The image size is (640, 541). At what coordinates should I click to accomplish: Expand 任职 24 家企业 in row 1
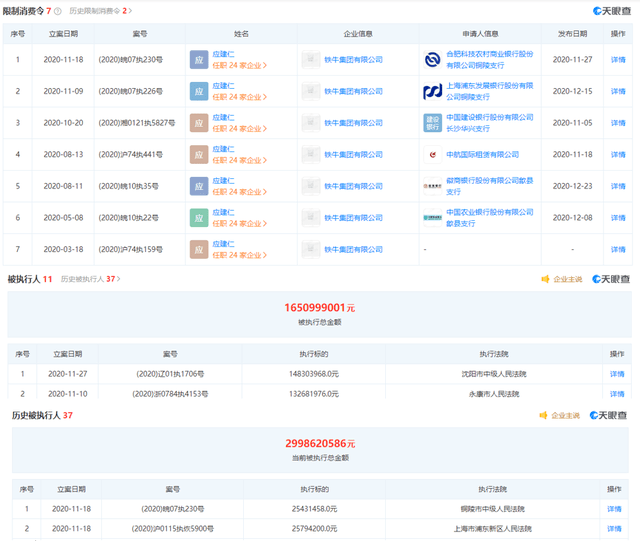240,65
